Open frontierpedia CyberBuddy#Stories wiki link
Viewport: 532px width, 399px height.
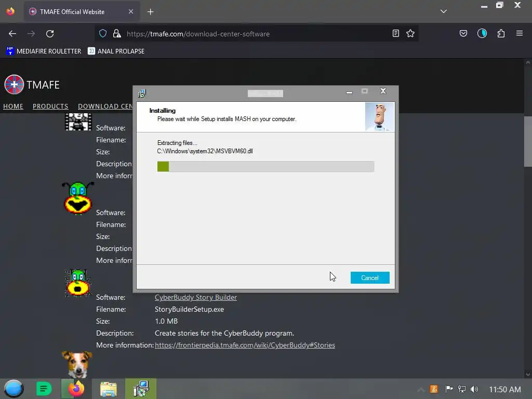pos(245,345)
